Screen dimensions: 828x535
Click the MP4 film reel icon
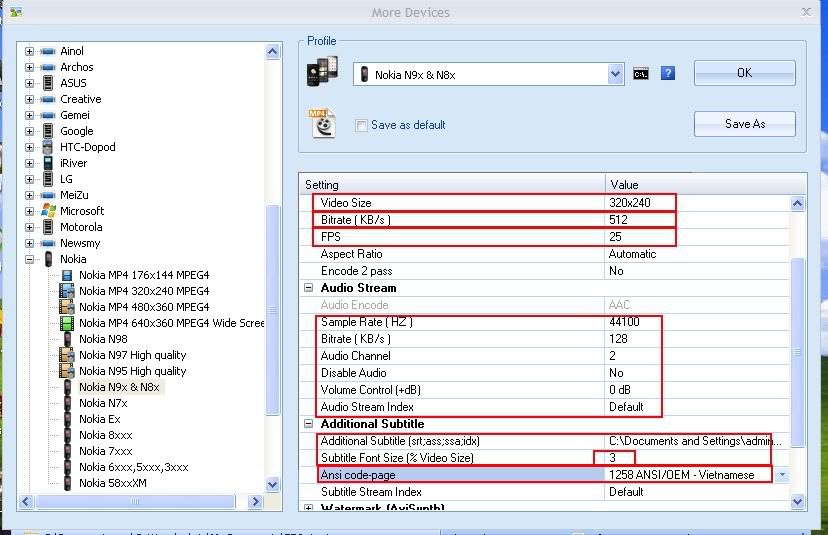click(323, 123)
